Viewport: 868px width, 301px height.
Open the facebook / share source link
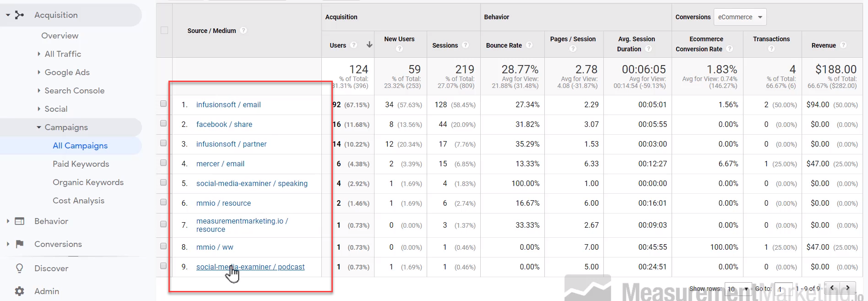click(x=224, y=124)
